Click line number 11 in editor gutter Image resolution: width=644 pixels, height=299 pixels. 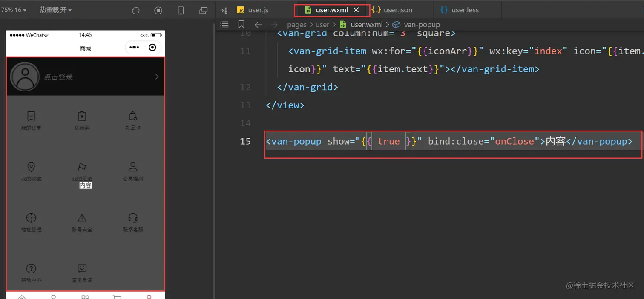point(245,51)
